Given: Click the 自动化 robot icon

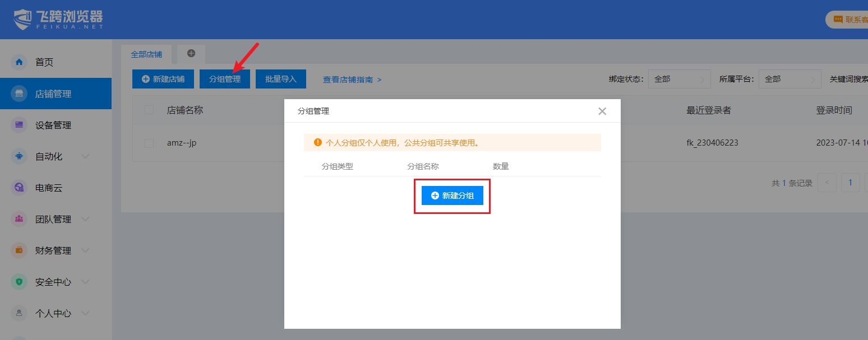Looking at the screenshot, I should click(19, 156).
